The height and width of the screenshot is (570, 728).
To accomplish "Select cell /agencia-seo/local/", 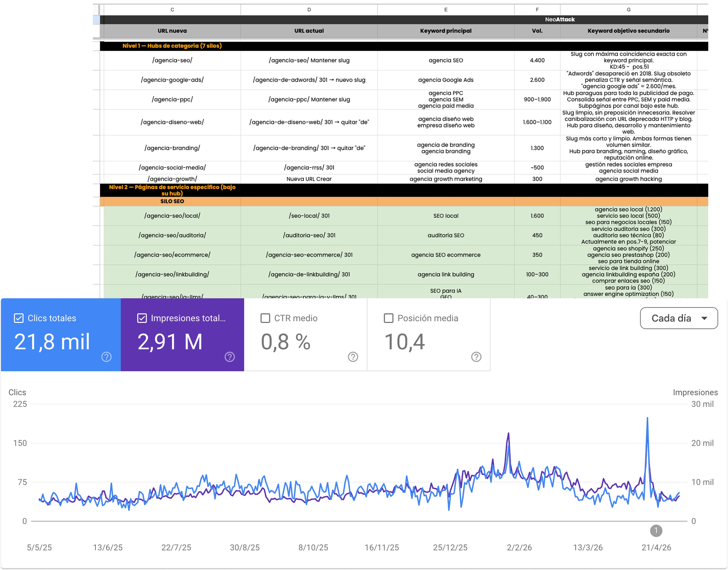I will pyautogui.click(x=172, y=216).
